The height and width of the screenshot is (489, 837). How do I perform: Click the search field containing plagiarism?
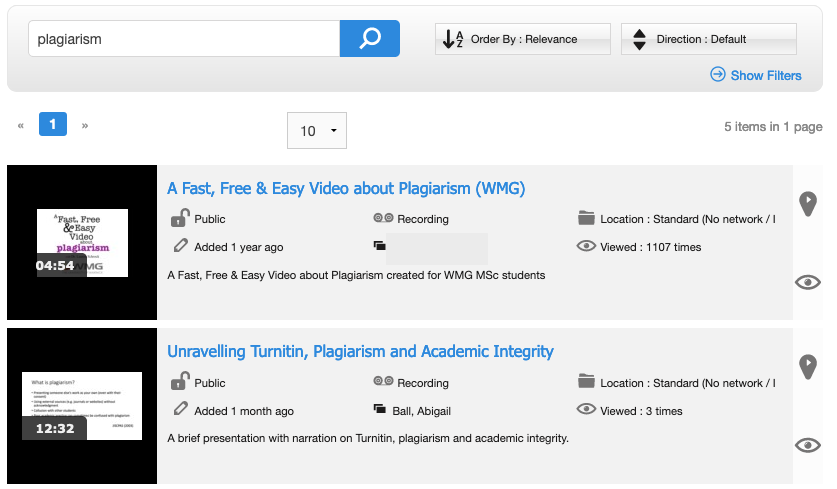(184, 39)
